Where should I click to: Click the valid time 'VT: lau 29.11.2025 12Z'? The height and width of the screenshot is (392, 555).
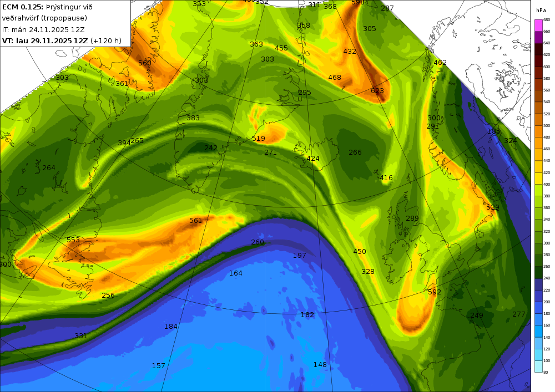click(44, 40)
